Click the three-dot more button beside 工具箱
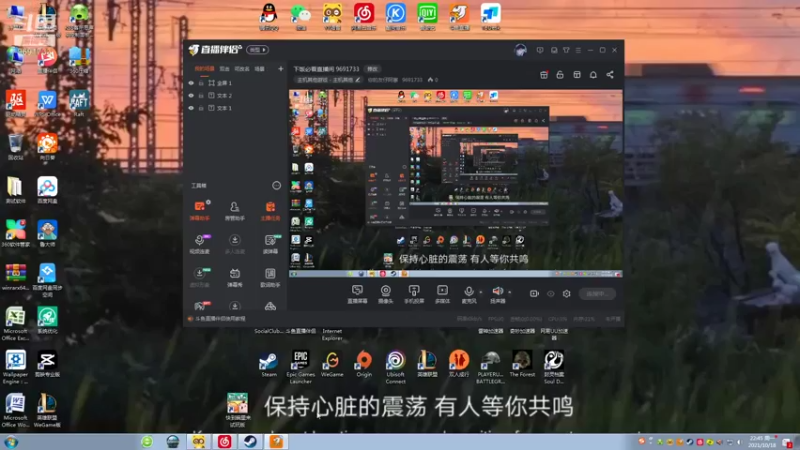The width and height of the screenshot is (800, 450). pyautogui.click(x=277, y=185)
